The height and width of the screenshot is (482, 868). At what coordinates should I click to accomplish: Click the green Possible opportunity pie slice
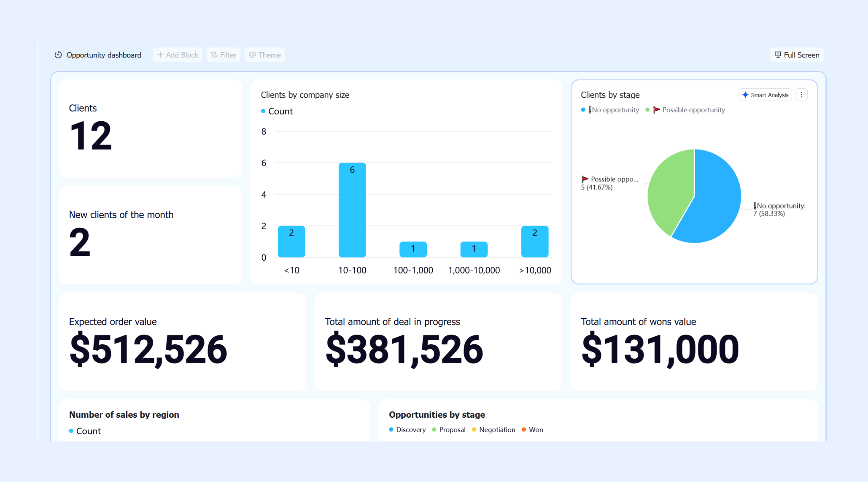tap(669, 189)
